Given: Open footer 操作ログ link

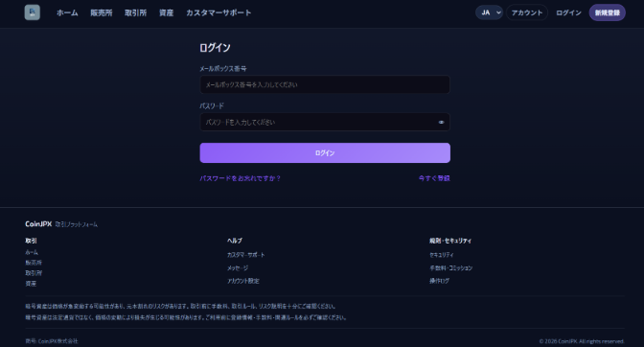Looking at the screenshot, I should (x=440, y=281).
